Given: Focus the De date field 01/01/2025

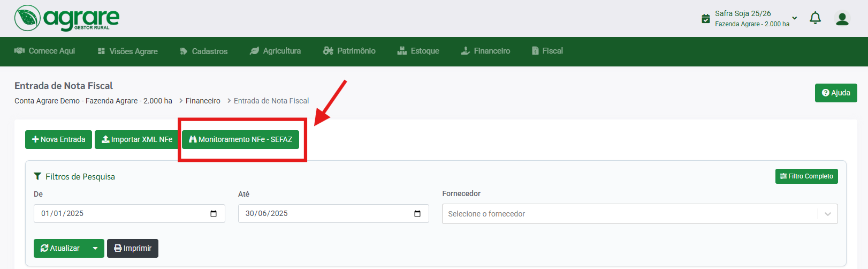Looking at the screenshot, I should (130, 213).
